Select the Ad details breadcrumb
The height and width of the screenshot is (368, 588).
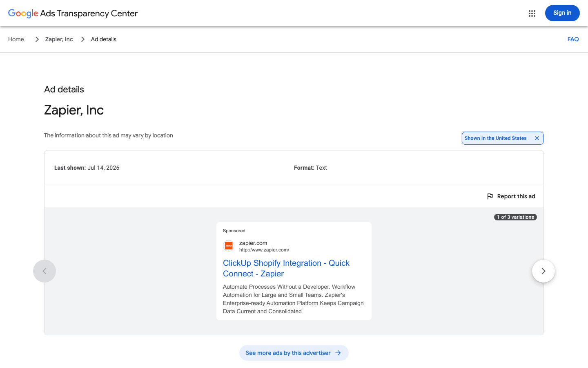(x=104, y=39)
